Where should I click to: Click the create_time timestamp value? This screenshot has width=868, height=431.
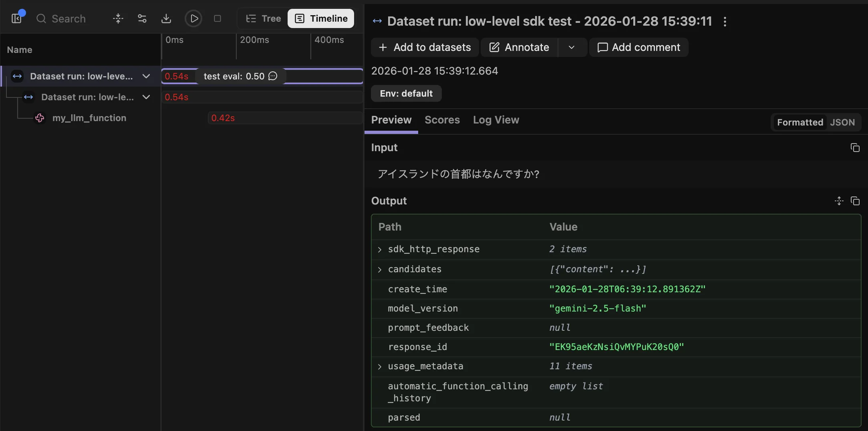pos(627,289)
